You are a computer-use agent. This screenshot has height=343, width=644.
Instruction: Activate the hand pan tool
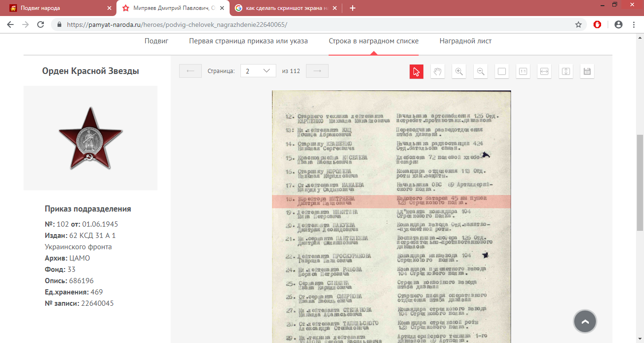438,72
